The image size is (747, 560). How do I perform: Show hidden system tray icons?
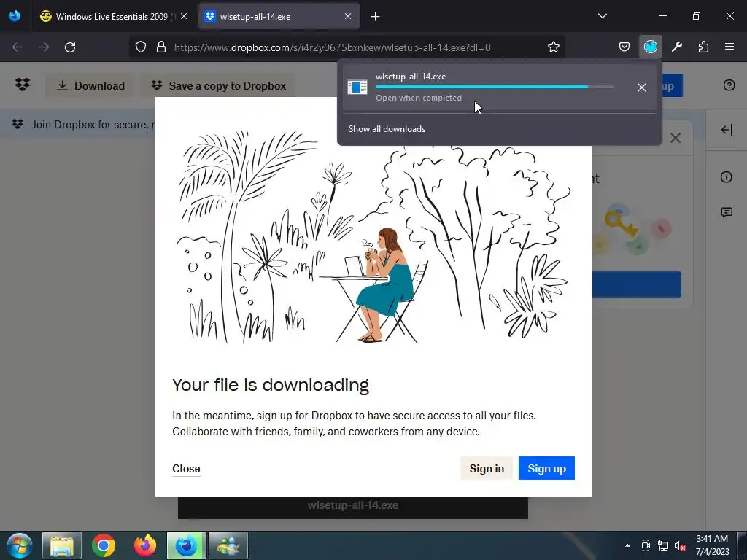(x=627, y=545)
